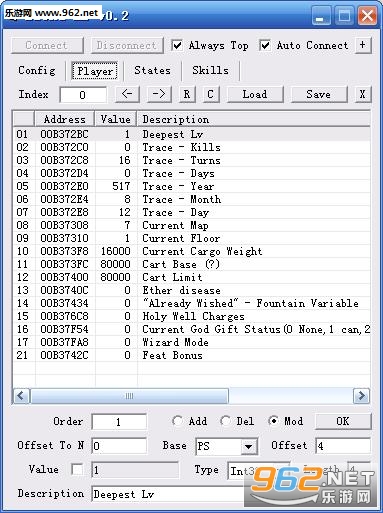Viewport: 383px width, 513px height.
Task: Expand the Base PS dropdown
Action: pyautogui.click(x=249, y=446)
